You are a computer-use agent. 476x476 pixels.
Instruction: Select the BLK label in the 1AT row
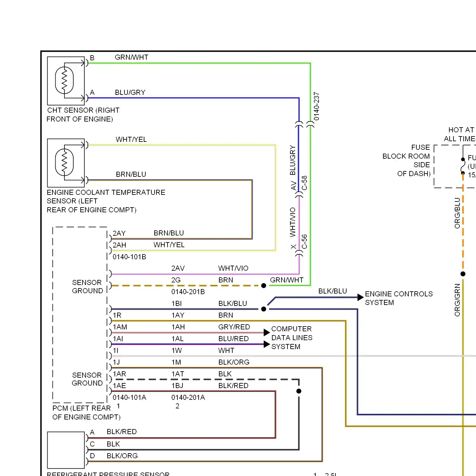(x=225, y=374)
